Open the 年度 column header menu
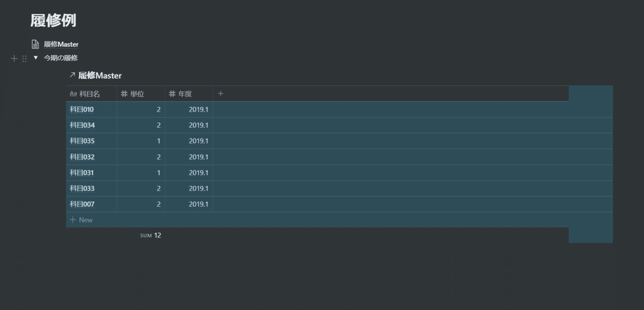This screenshot has width=644, height=310. click(185, 94)
